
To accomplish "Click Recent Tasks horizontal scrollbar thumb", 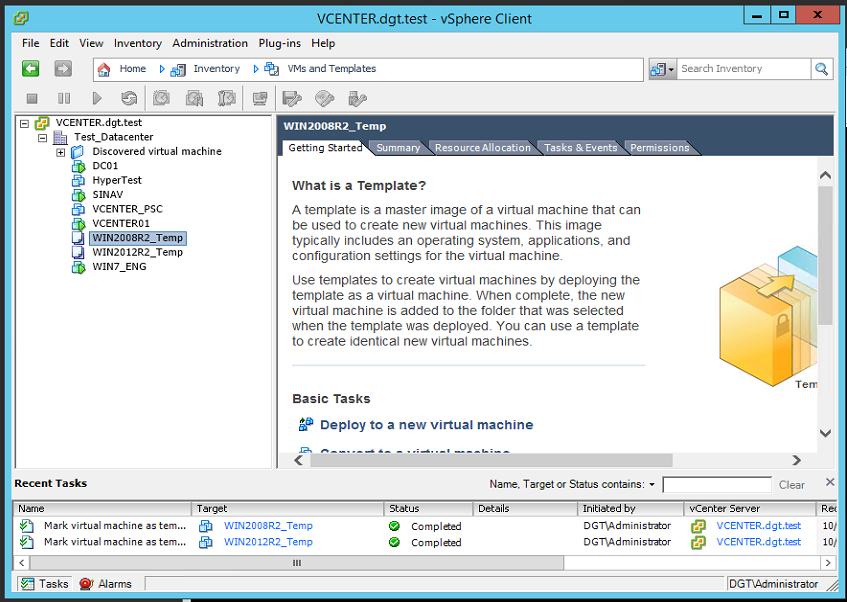I will (297, 563).
